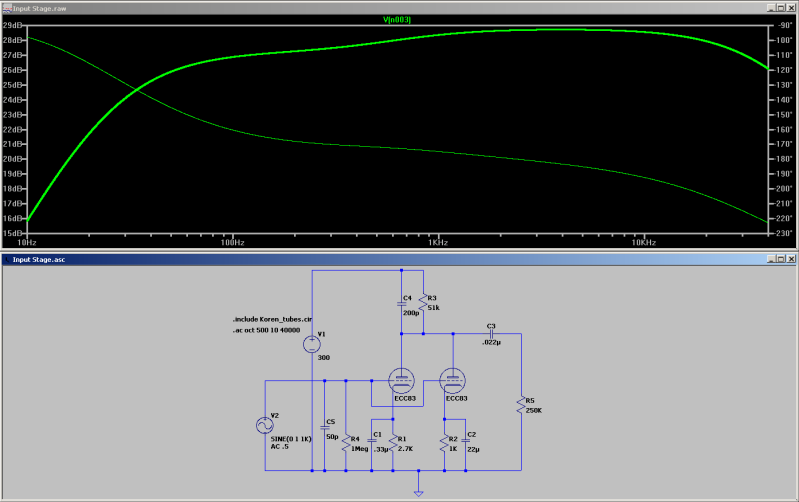Click the ground symbol in schematic

pyautogui.click(x=418, y=492)
